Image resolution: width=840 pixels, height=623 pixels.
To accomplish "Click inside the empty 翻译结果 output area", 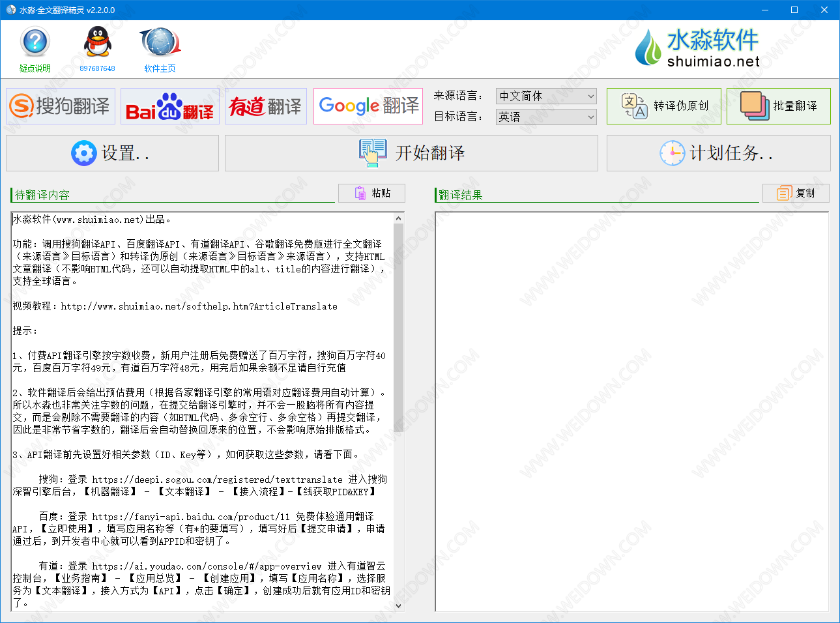I will 632,411.
